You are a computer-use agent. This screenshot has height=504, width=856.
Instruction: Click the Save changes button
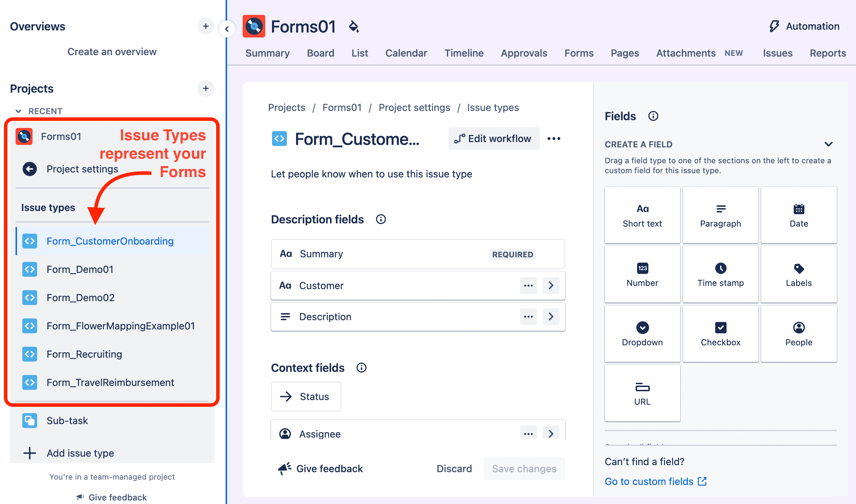[524, 469]
